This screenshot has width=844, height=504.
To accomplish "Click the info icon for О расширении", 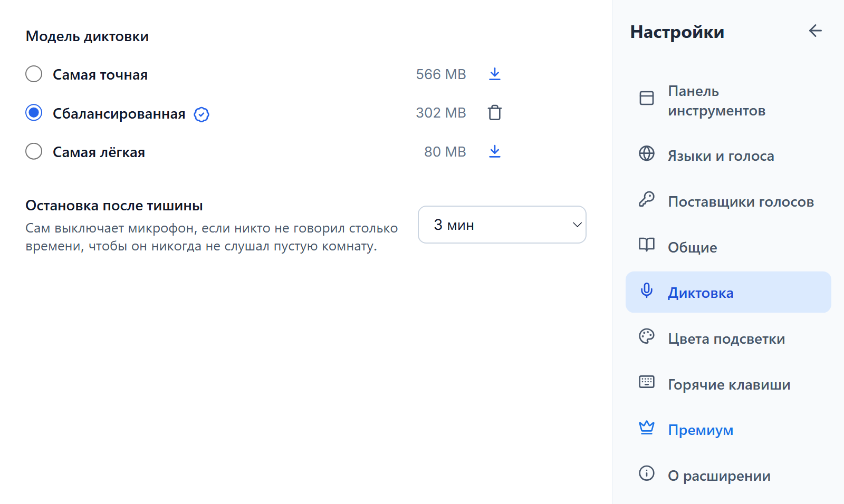I will pos(647,473).
